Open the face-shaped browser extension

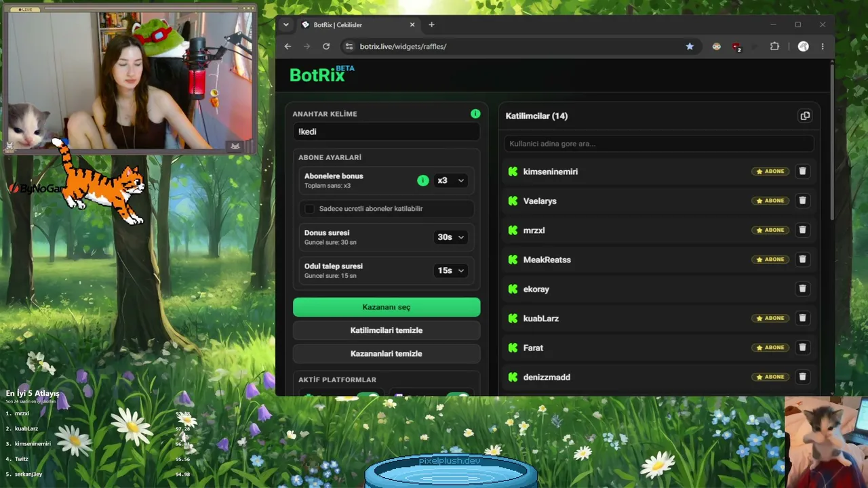(716, 46)
